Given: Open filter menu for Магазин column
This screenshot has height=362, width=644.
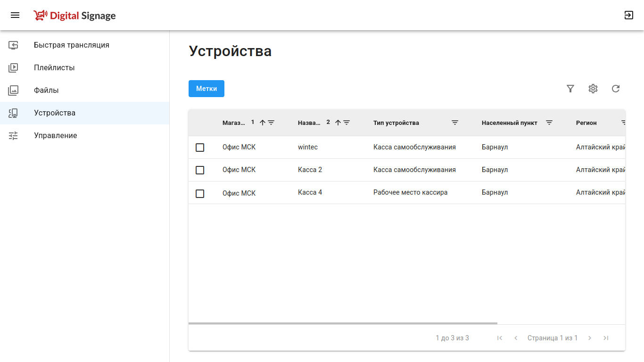Looking at the screenshot, I should tap(272, 123).
